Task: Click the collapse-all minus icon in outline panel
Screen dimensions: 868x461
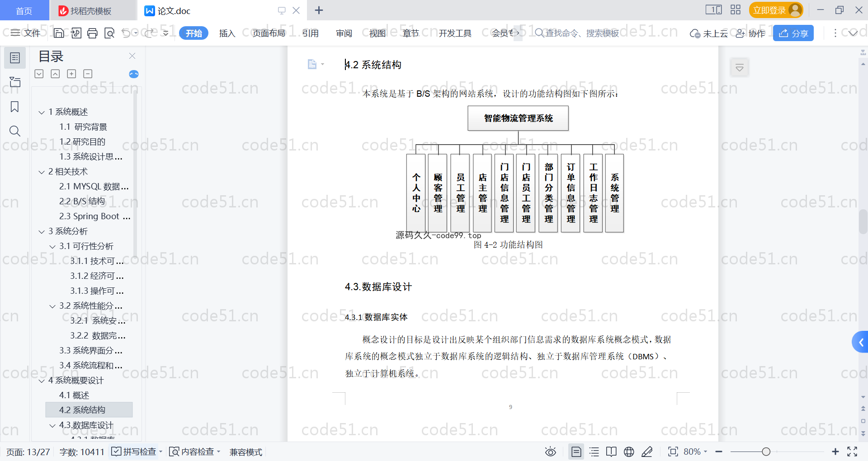Action: point(88,74)
